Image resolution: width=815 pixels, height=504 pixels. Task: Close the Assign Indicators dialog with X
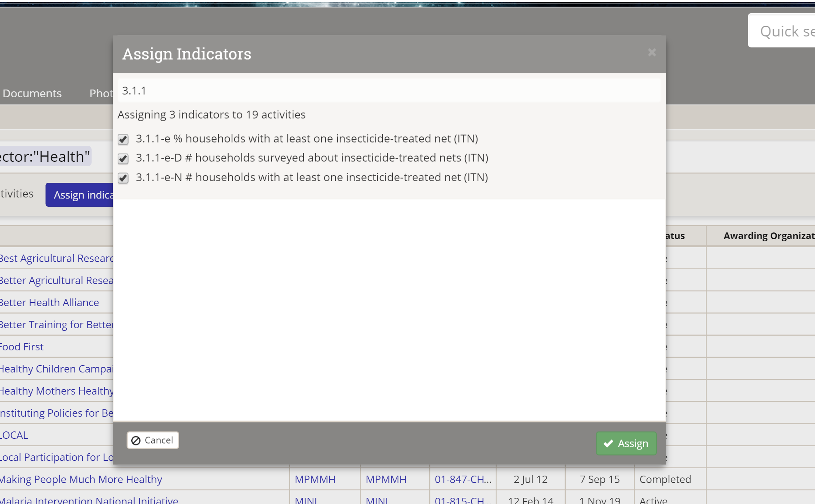click(652, 53)
